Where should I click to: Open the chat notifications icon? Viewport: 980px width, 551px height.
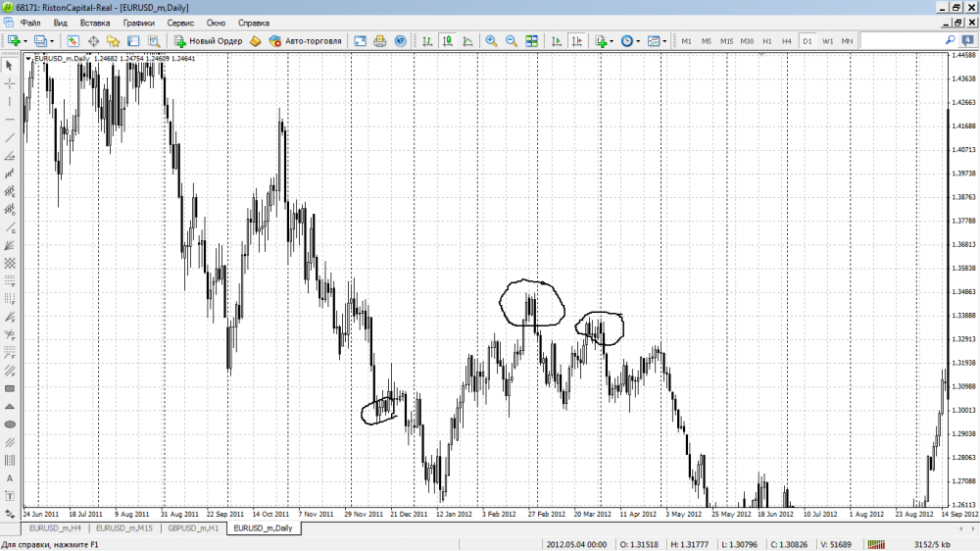pos(968,40)
